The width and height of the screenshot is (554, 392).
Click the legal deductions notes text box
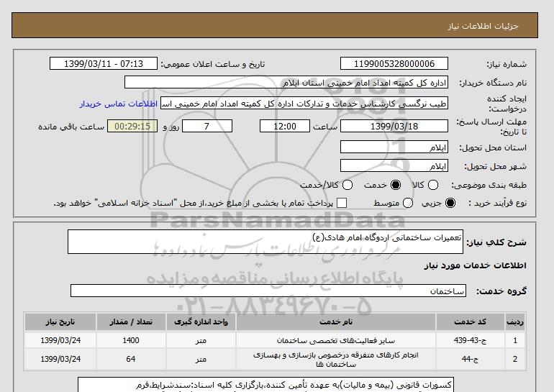[265, 385]
